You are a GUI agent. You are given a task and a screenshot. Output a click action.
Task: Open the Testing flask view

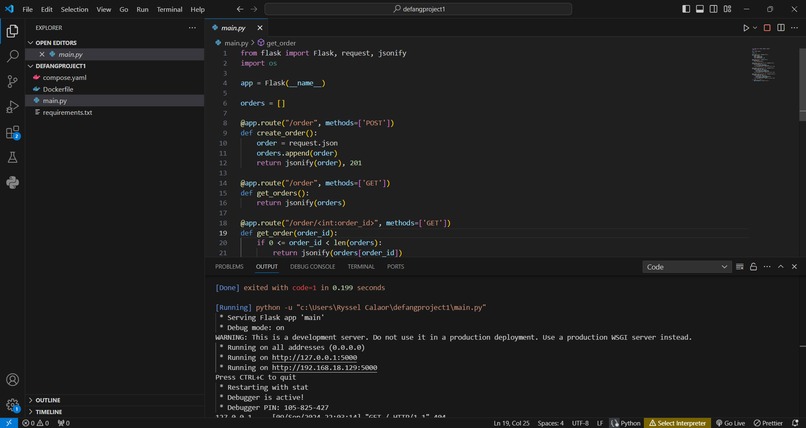(12, 158)
